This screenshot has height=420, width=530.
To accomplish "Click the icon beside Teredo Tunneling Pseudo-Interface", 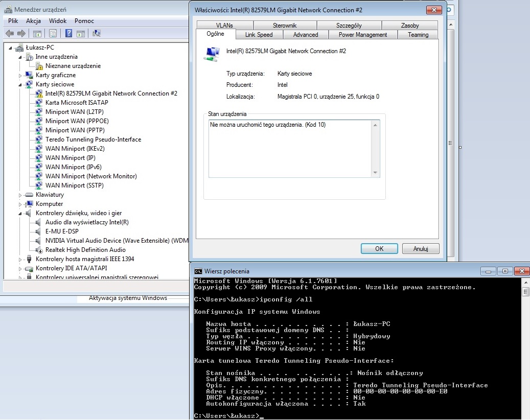I will (x=39, y=139).
